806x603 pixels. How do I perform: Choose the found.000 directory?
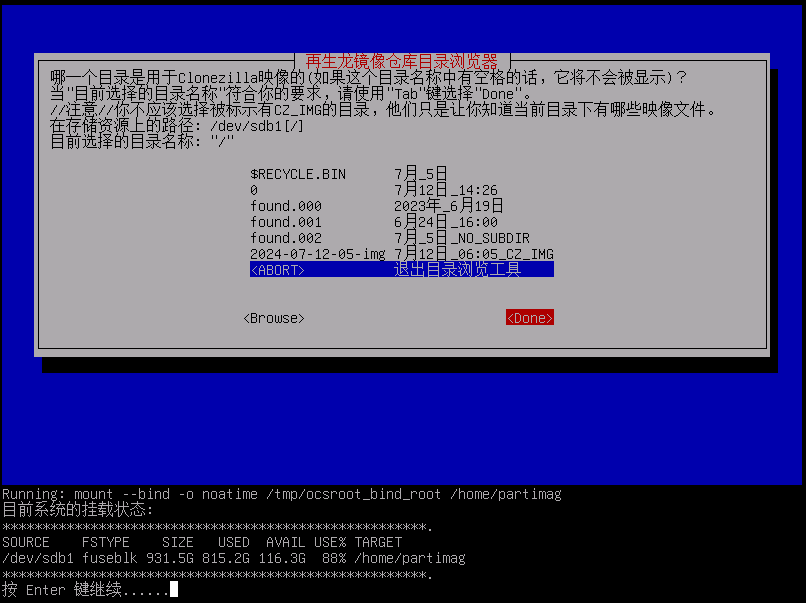(286, 206)
